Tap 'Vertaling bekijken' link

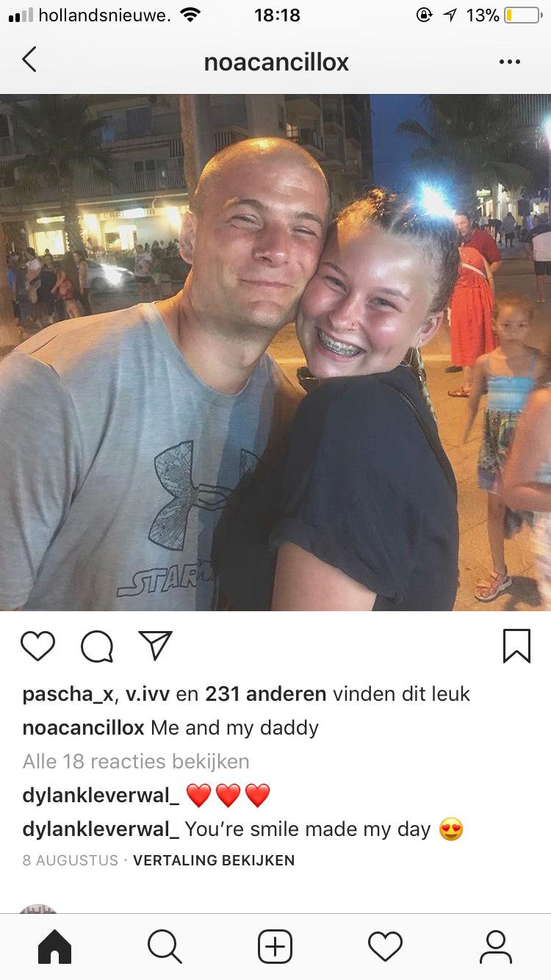[x=214, y=860]
